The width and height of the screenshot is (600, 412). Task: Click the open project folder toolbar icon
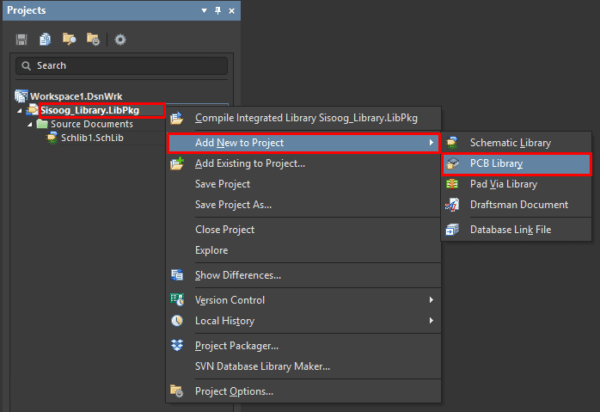point(69,39)
